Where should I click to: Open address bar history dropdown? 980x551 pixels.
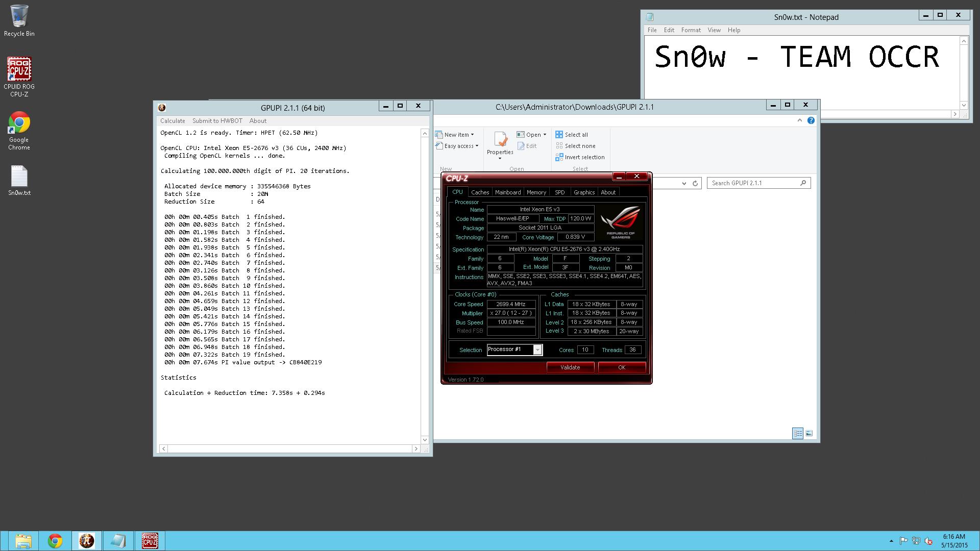pos(684,183)
